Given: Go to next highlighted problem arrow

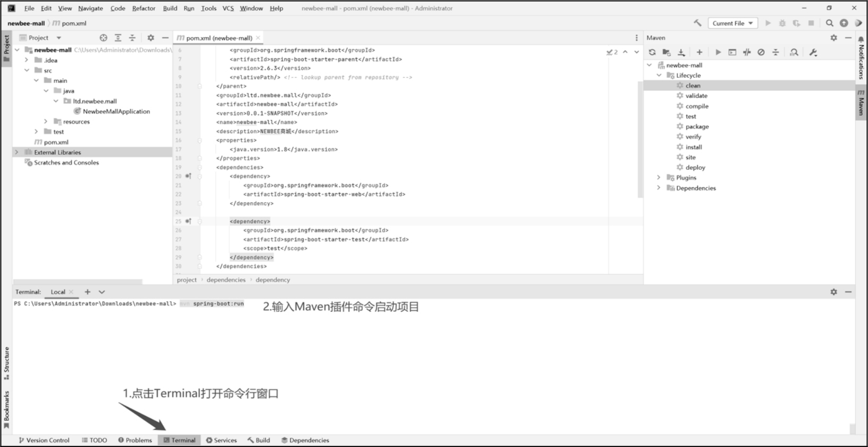Looking at the screenshot, I should coord(637,52).
